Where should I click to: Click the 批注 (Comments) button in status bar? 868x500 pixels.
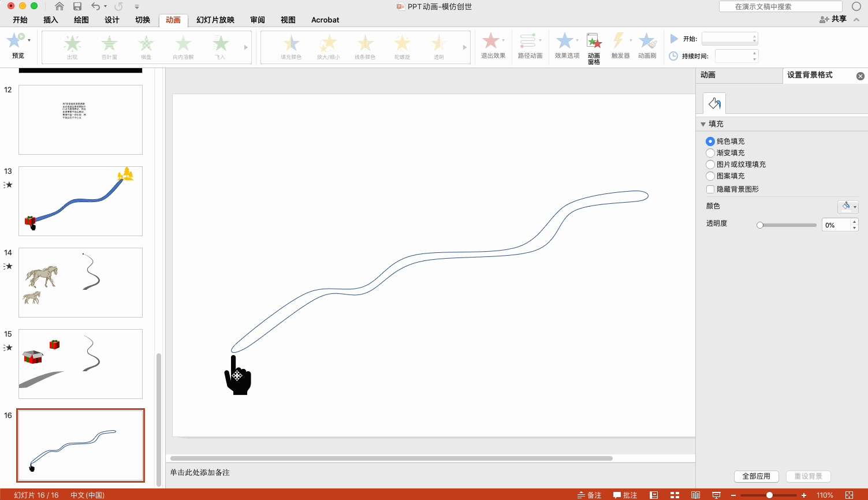pos(625,495)
